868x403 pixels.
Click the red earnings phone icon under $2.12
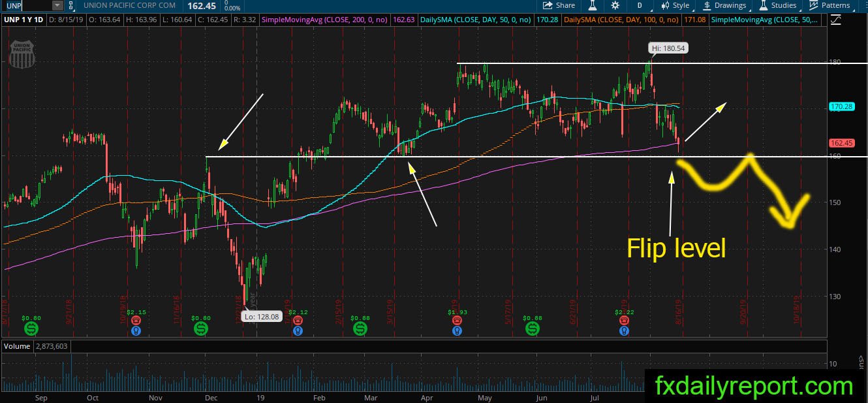coord(298,321)
